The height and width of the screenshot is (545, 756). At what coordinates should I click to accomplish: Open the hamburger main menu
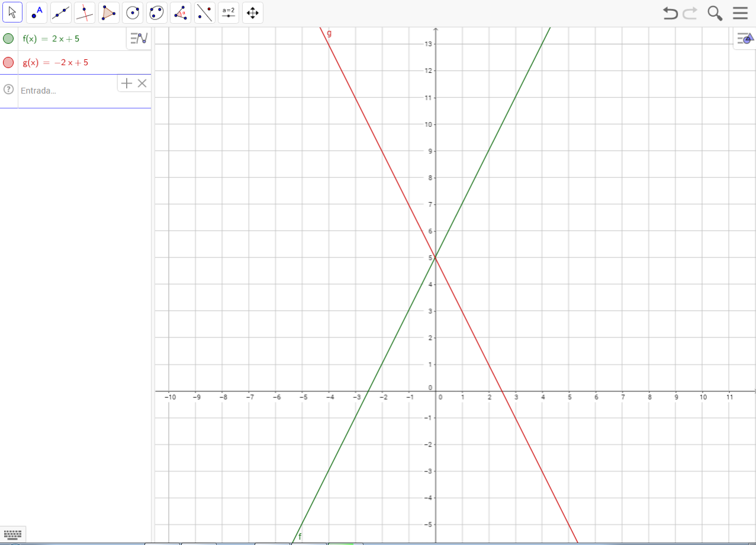point(740,13)
